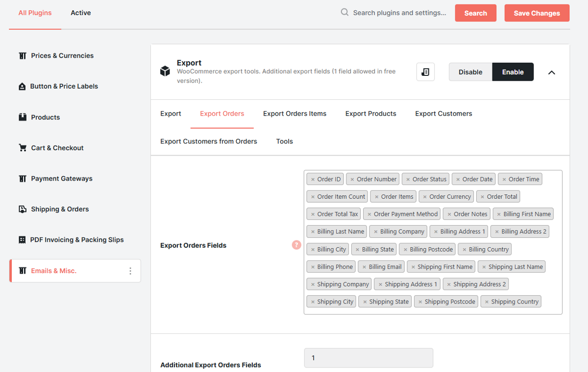Switch to the All Plugins tab
This screenshot has height=372, width=588.
[35, 13]
